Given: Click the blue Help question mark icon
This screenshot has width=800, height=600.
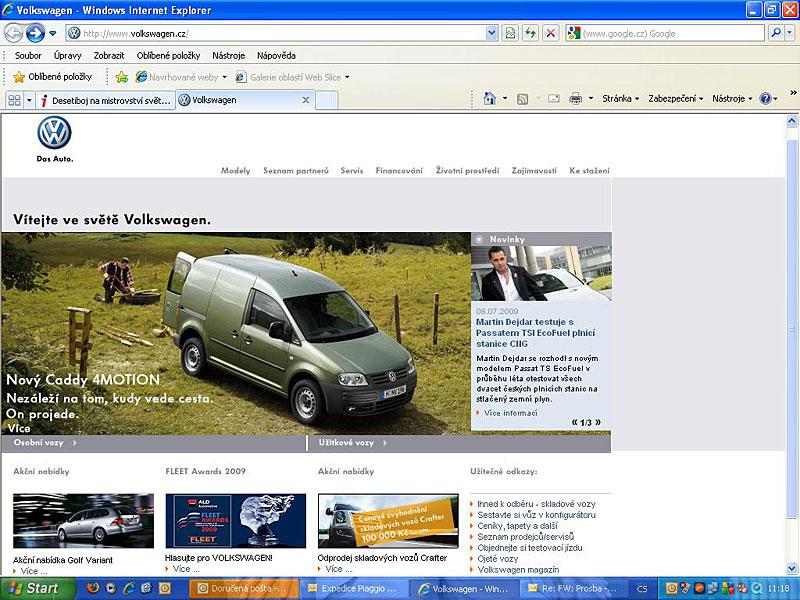Looking at the screenshot, I should coord(765,98).
